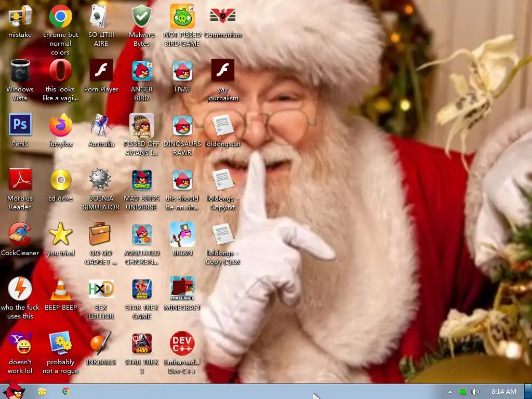
Task: Open the 'yay journalism' Flash icon
Action: click(x=223, y=70)
